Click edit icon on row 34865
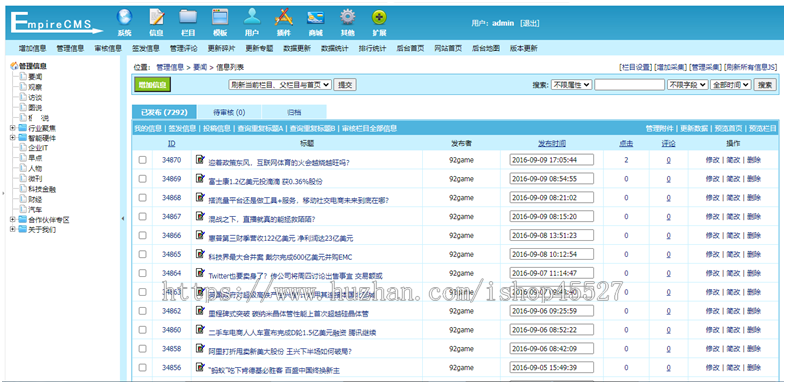 click(200, 254)
